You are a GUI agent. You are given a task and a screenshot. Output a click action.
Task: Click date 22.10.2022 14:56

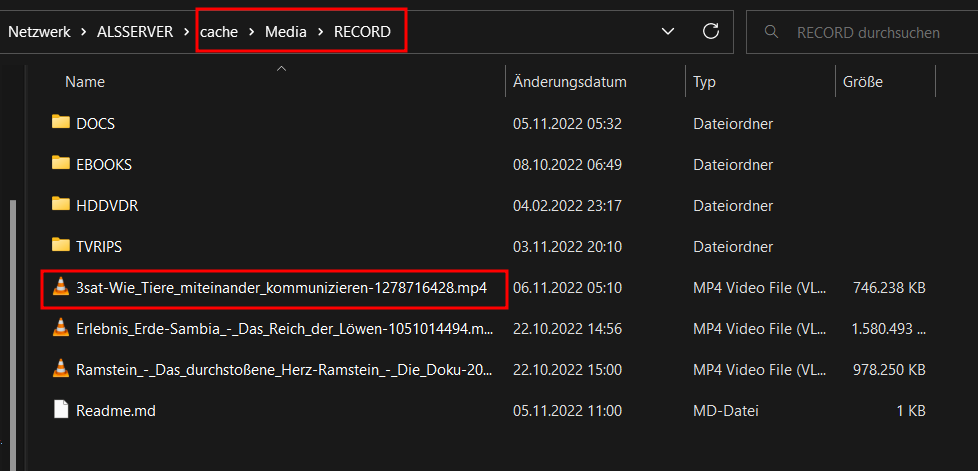pos(567,329)
